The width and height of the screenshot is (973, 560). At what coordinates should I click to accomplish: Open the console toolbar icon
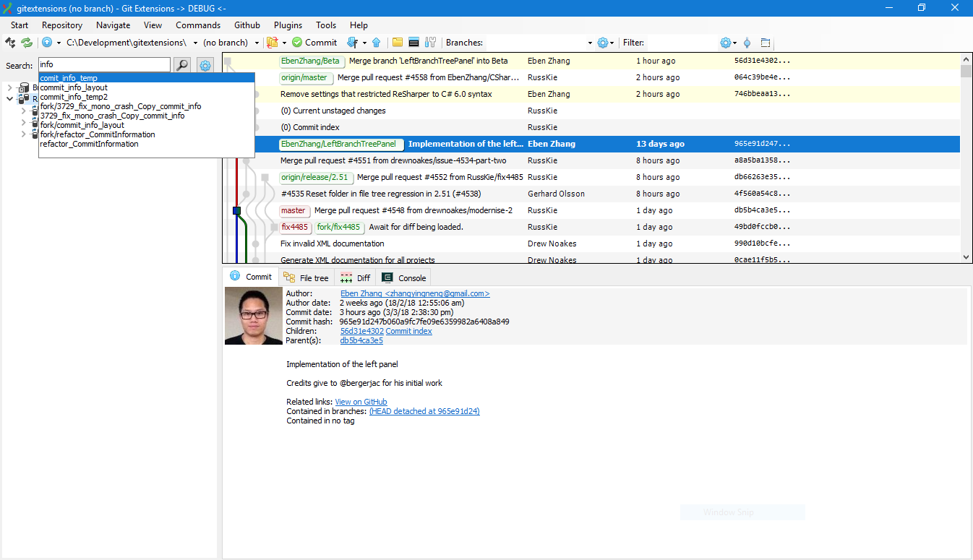413,42
